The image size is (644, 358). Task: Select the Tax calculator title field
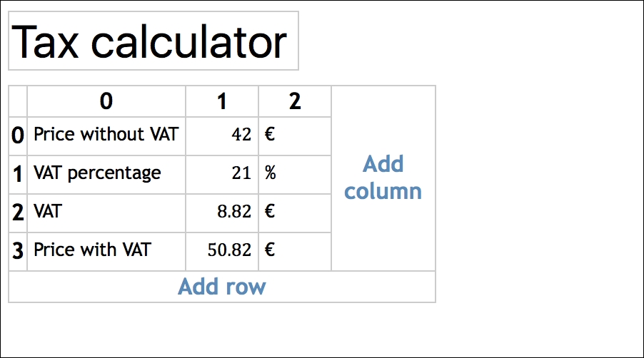(x=153, y=41)
